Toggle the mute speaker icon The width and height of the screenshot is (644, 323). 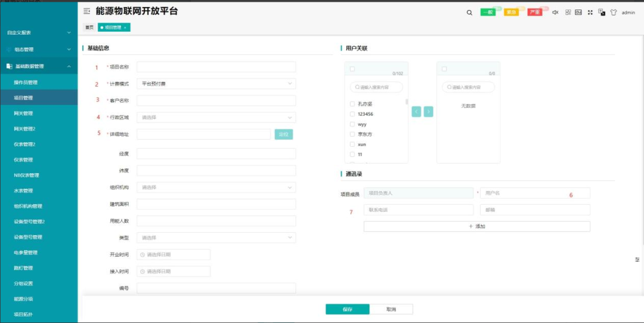pos(555,13)
